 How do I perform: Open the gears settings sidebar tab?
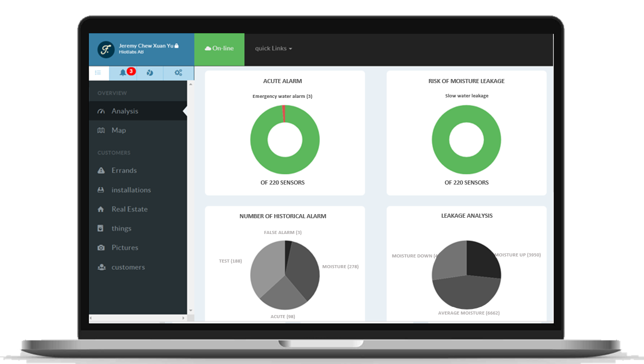coord(178,73)
